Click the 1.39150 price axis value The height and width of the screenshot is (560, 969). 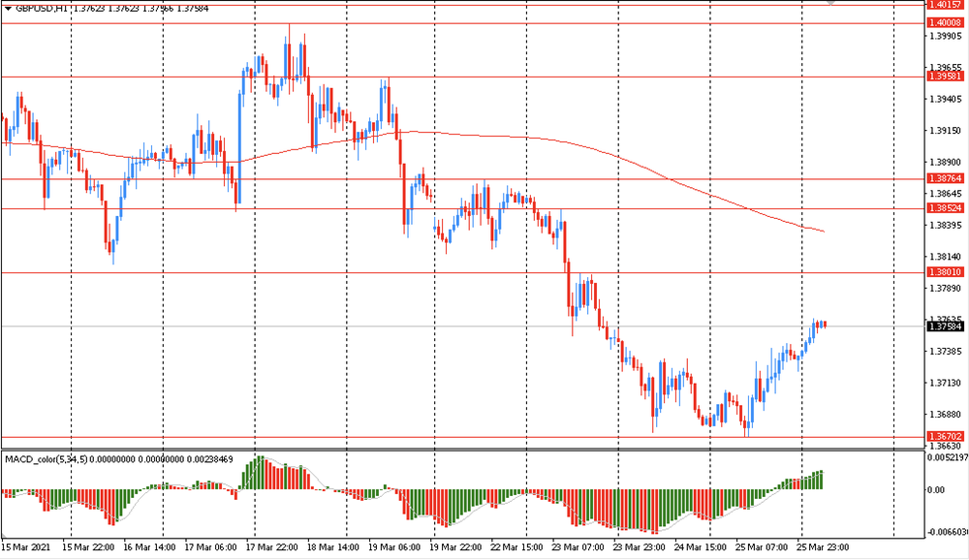coord(946,131)
